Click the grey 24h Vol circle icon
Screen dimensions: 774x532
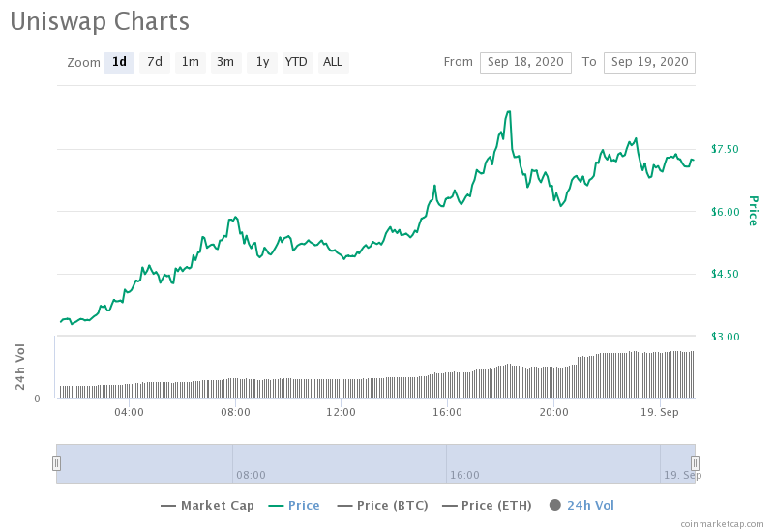pos(555,505)
